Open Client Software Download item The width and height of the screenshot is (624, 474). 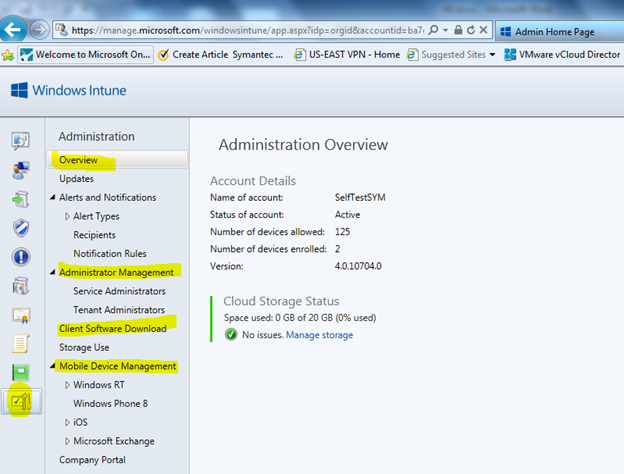113,328
